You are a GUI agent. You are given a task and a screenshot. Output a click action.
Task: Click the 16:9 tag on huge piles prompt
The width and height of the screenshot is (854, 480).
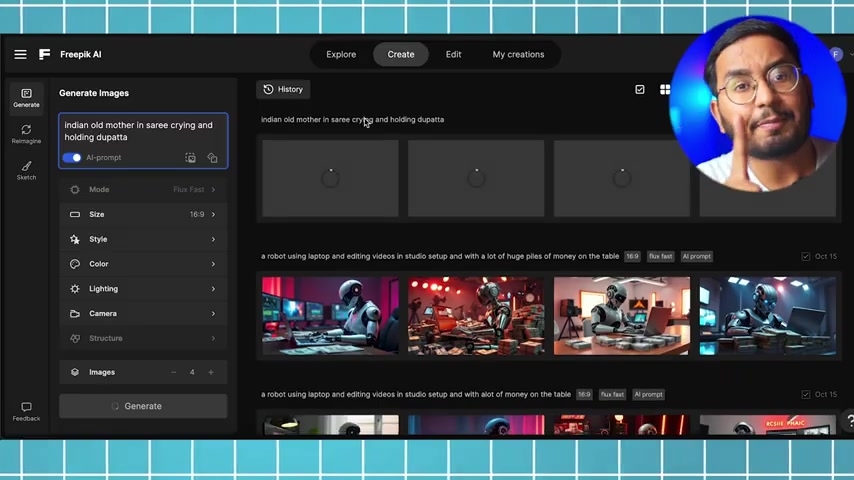pyautogui.click(x=632, y=257)
